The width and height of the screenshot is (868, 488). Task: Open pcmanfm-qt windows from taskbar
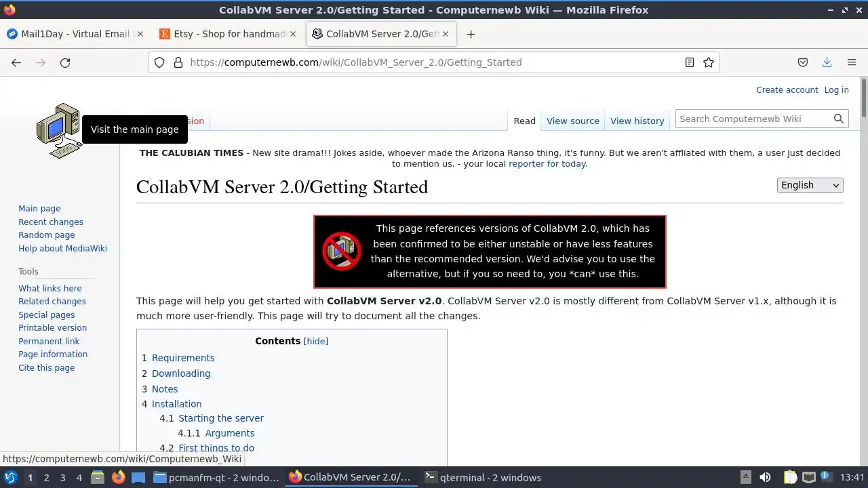pyautogui.click(x=216, y=477)
